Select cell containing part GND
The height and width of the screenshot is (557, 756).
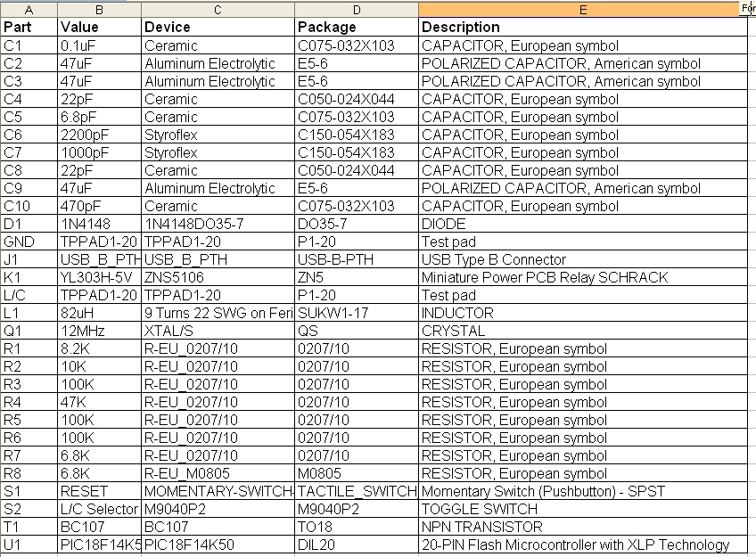point(29,242)
